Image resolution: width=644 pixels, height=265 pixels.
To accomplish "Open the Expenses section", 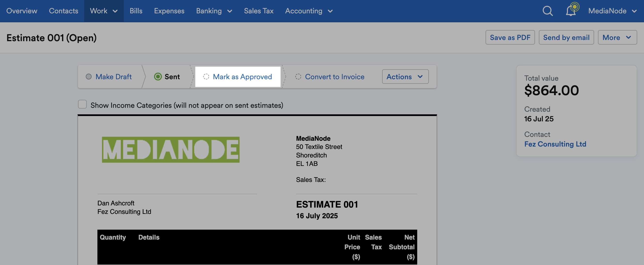I will (x=169, y=11).
